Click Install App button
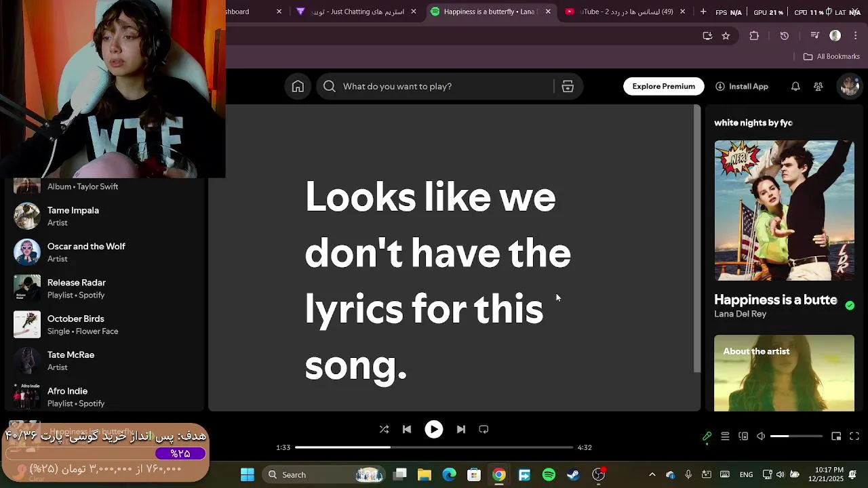The image size is (868, 488). 742,86
